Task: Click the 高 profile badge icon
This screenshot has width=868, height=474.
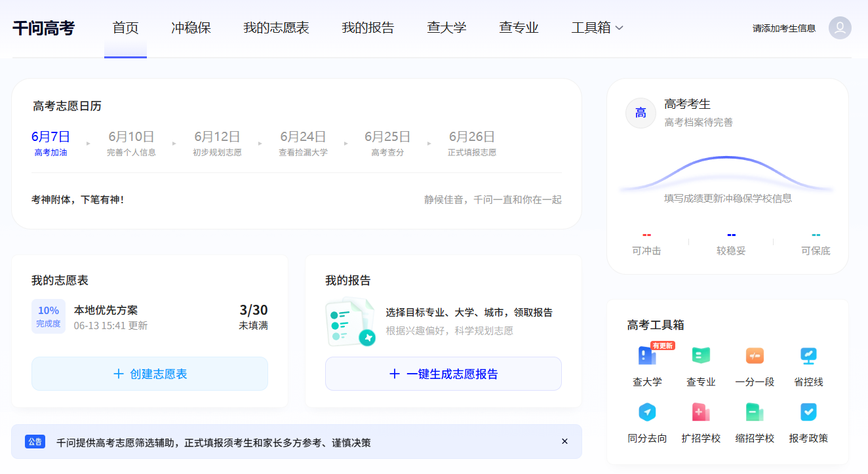Action: [641, 113]
